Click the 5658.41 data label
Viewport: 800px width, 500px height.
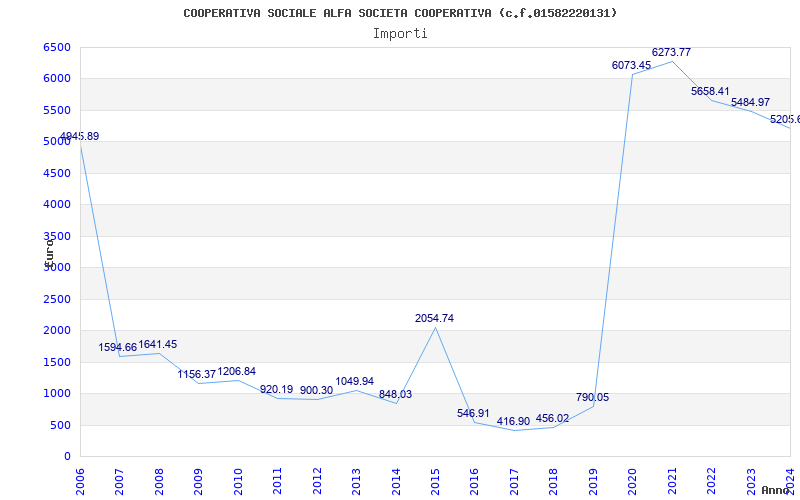point(710,91)
